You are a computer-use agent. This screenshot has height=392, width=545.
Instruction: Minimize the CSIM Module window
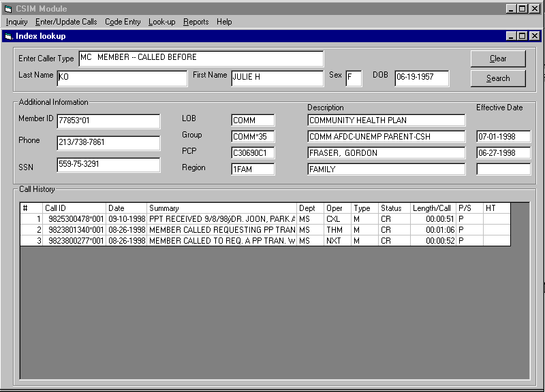pyautogui.click(x=511, y=9)
